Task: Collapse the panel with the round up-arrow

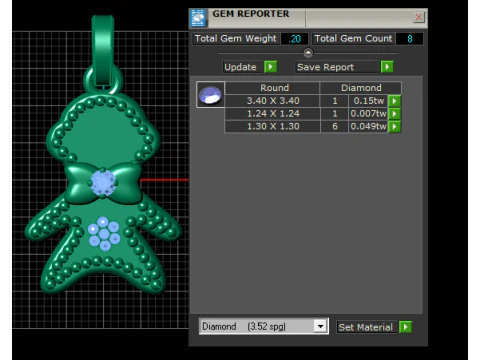Action: (308, 53)
